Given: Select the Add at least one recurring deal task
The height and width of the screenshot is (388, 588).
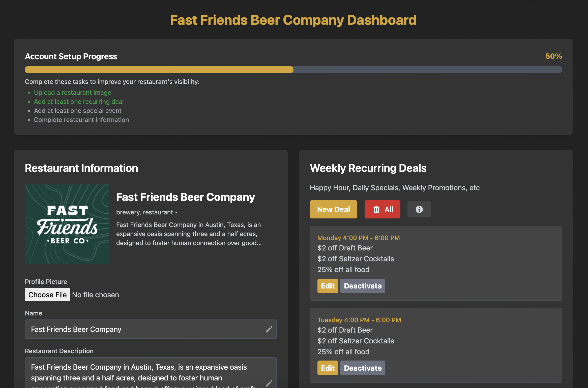Looking at the screenshot, I should [x=79, y=102].
